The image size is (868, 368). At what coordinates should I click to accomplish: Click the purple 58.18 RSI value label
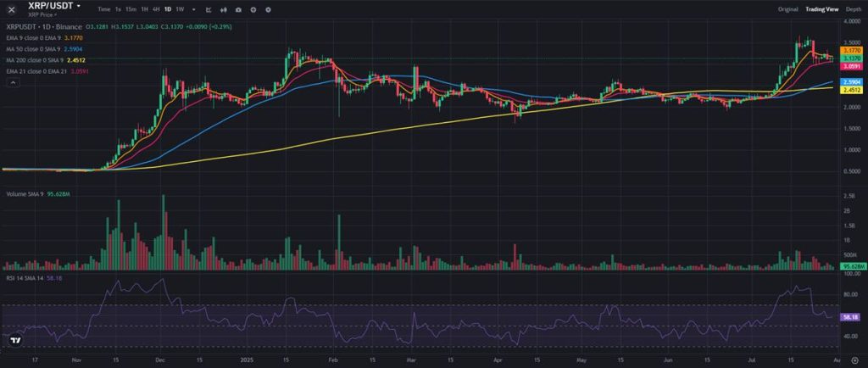click(849, 318)
